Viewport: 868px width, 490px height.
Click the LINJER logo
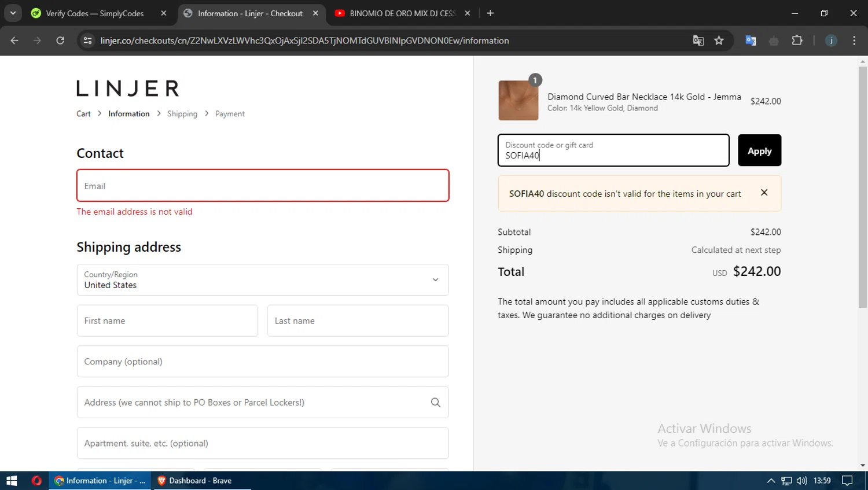[x=128, y=89]
